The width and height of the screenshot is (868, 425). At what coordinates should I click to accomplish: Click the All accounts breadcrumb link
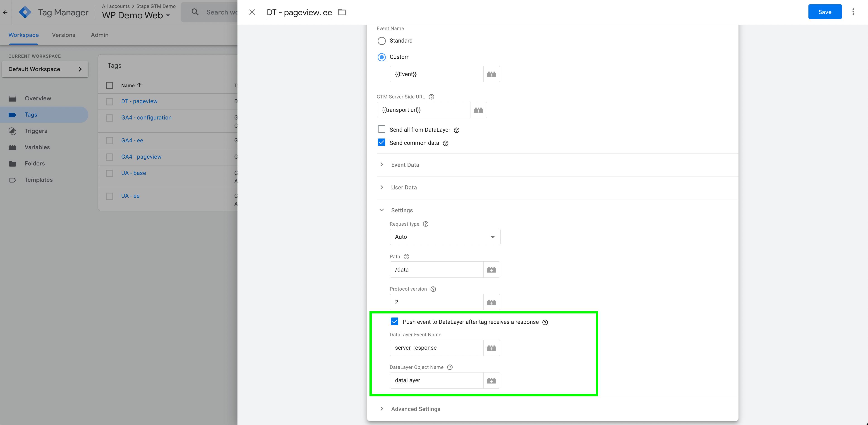[x=116, y=6]
